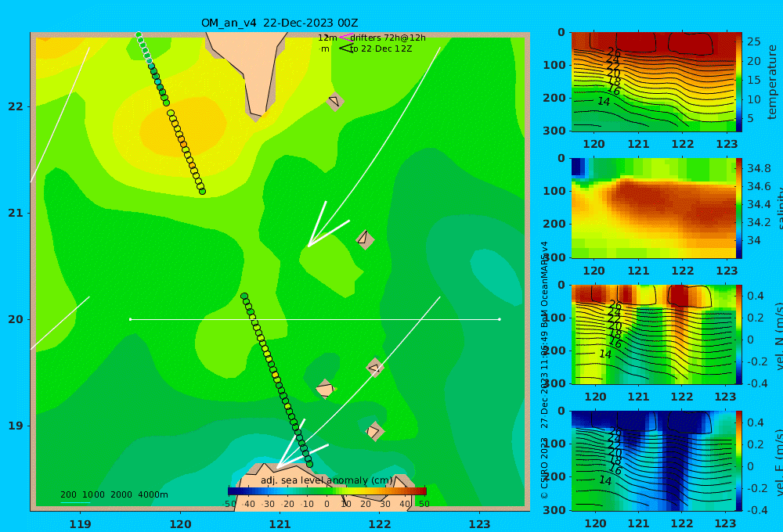Click the vel. N (m/s) color bar
This screenshot has width=783, height=532.
(x=739, y=334)
